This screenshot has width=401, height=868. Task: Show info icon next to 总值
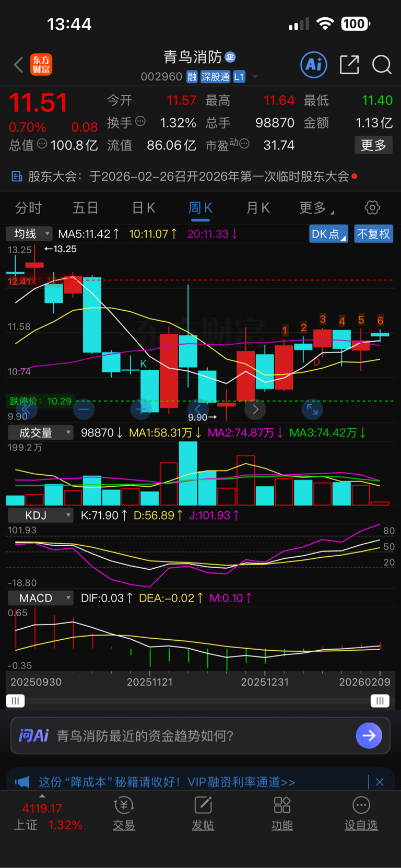42,144
